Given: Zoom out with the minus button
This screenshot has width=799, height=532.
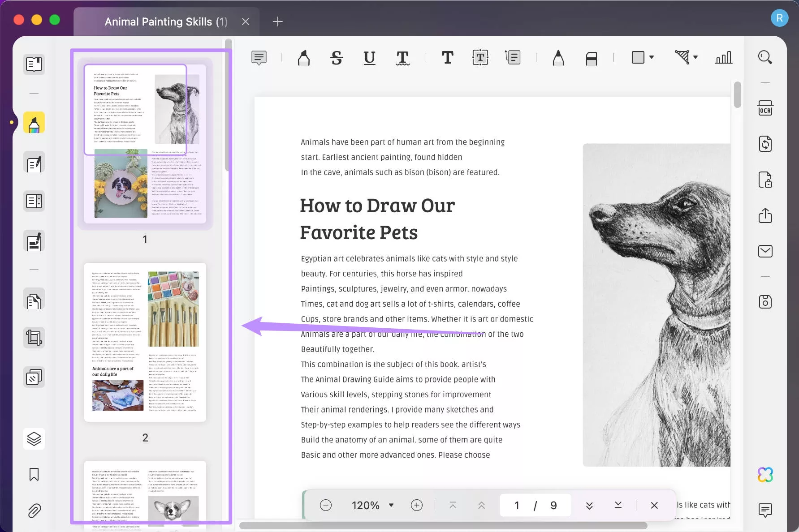Looking at the screenshot, I should [326, 505].
